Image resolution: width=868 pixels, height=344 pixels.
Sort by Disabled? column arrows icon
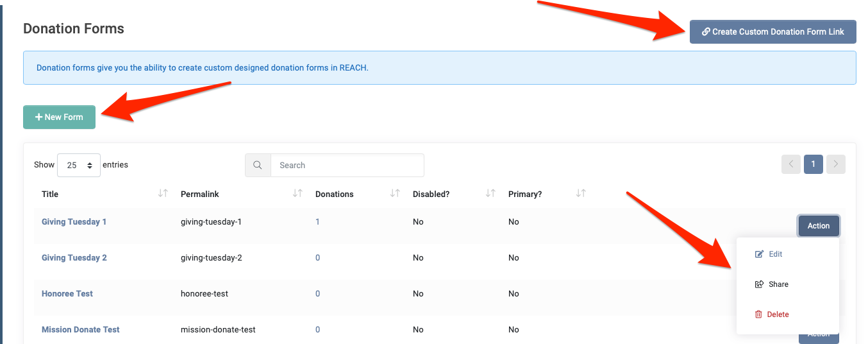coord(490,193)
